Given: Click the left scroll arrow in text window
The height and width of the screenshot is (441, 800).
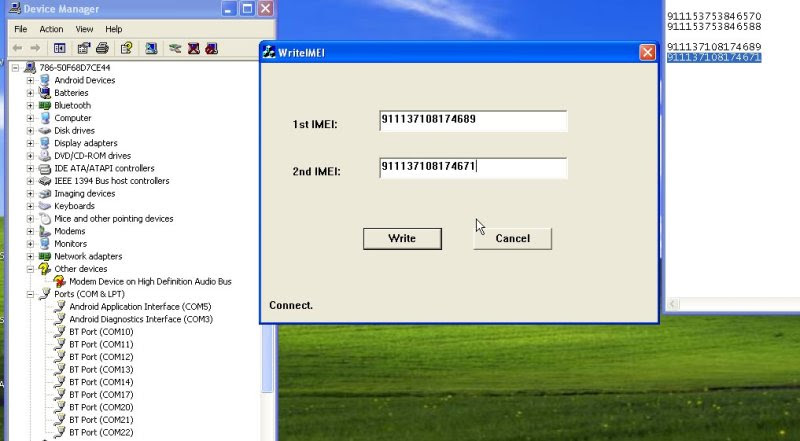Looking at the screenshot, I should (x=672, y=304).
